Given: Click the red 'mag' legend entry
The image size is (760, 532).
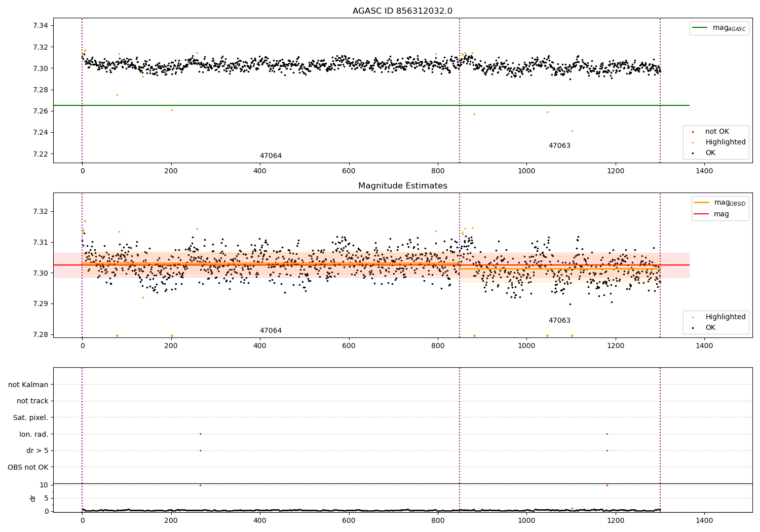Looking at the screenshot, I should (711, 214).
